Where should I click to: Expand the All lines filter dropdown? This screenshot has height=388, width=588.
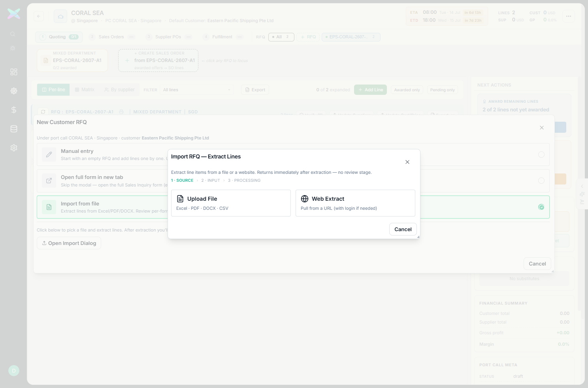(x=197, y=90)
